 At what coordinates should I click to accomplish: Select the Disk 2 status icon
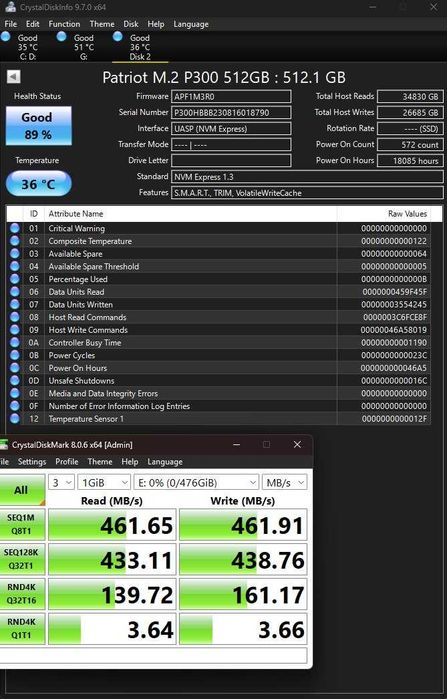click(118, 37)
